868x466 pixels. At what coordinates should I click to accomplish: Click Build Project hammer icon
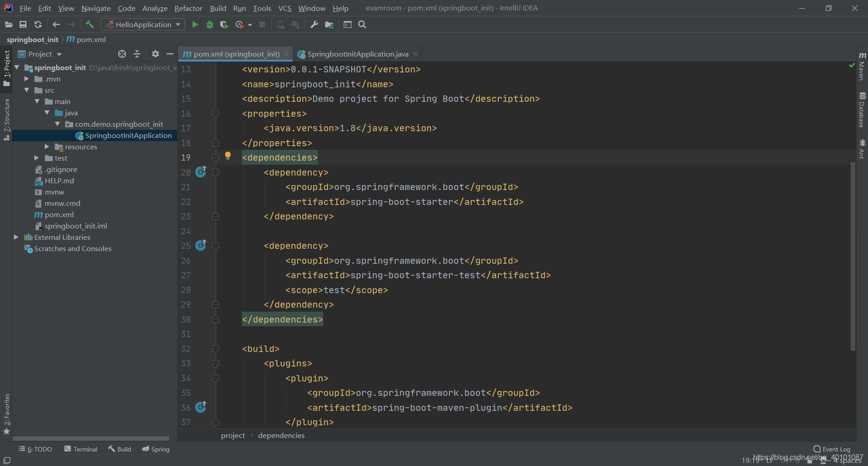coord(90,24)
